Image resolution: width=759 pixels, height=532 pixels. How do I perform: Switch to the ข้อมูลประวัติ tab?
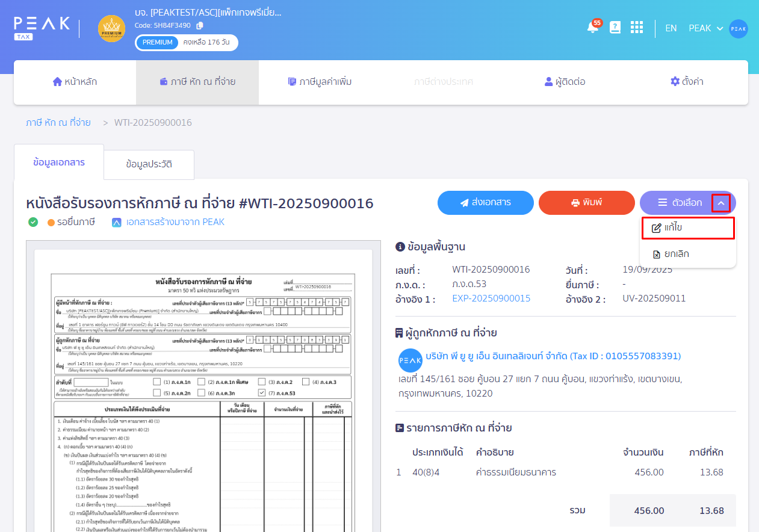(148, 164)
